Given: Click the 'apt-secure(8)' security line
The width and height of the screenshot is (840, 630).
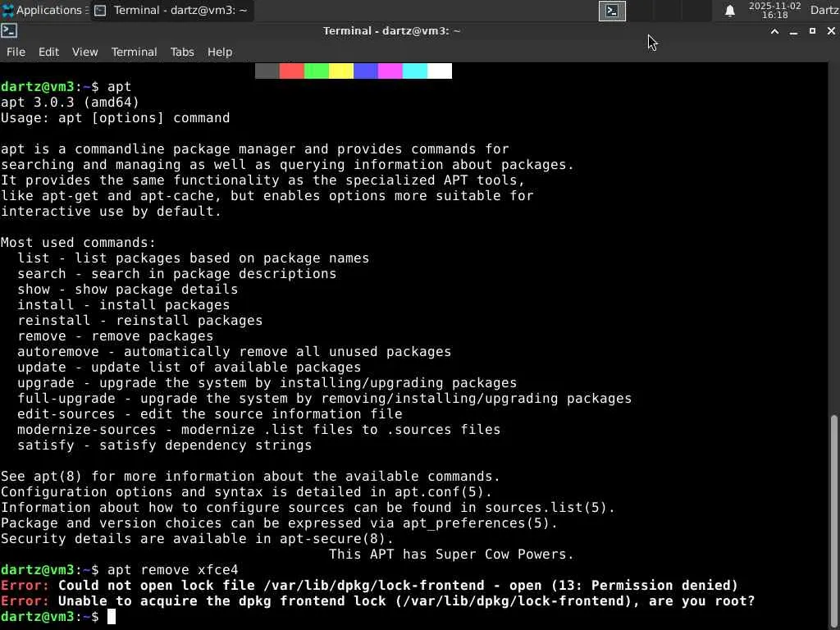Looking at the screenshot, I should pos(197,538).
